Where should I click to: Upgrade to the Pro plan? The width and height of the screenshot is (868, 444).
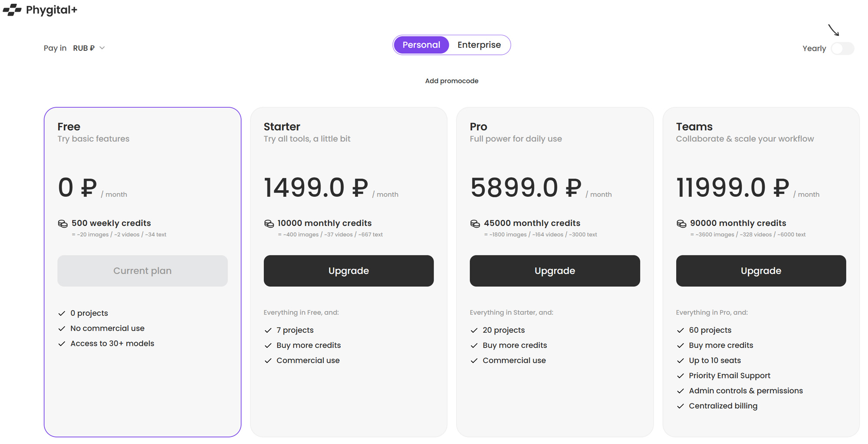[x=555, y=271]
